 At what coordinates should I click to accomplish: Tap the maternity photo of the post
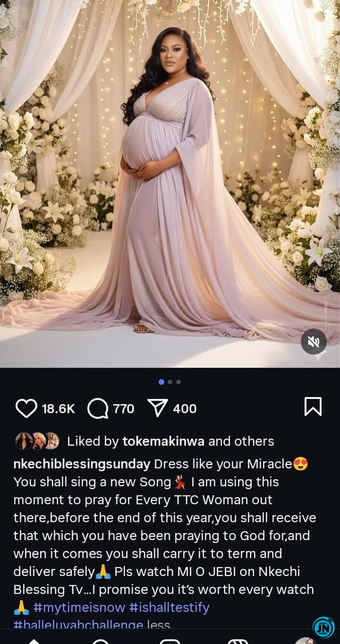tap(170, 184)
